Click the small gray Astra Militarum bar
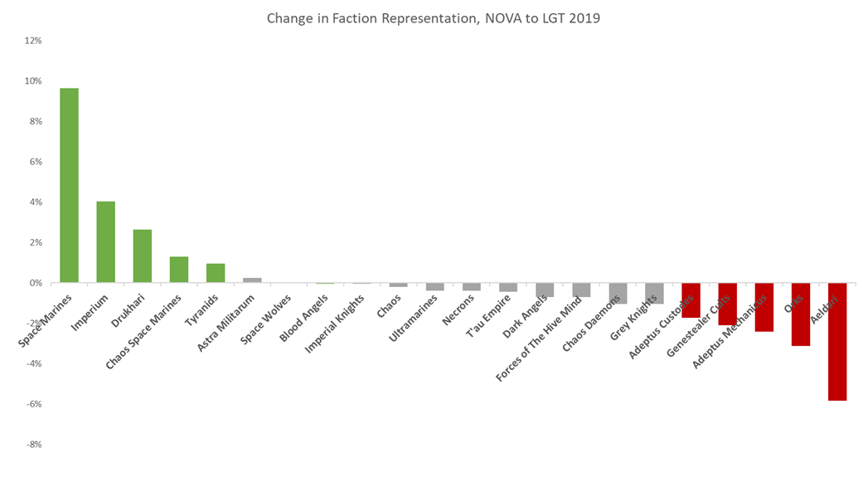The image size is (868, 482). [x=252, y=280]
